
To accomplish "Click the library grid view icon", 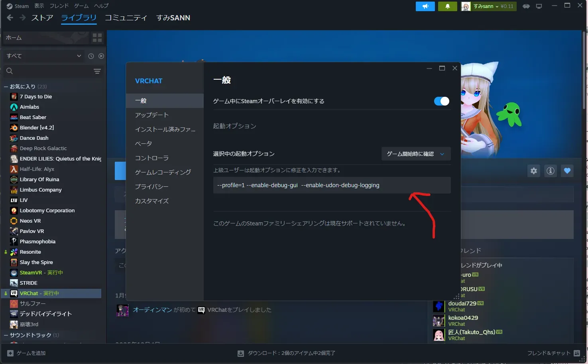I will [97, 38].
